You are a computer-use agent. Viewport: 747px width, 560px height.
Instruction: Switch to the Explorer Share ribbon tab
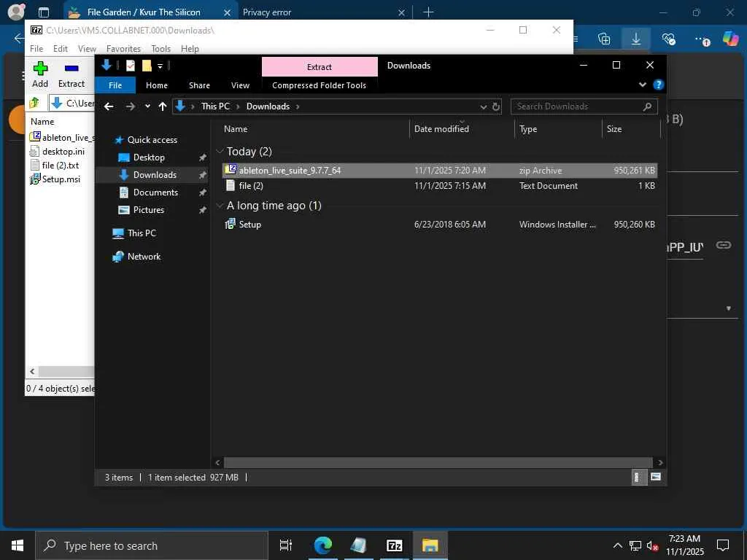tap(199, 85)
